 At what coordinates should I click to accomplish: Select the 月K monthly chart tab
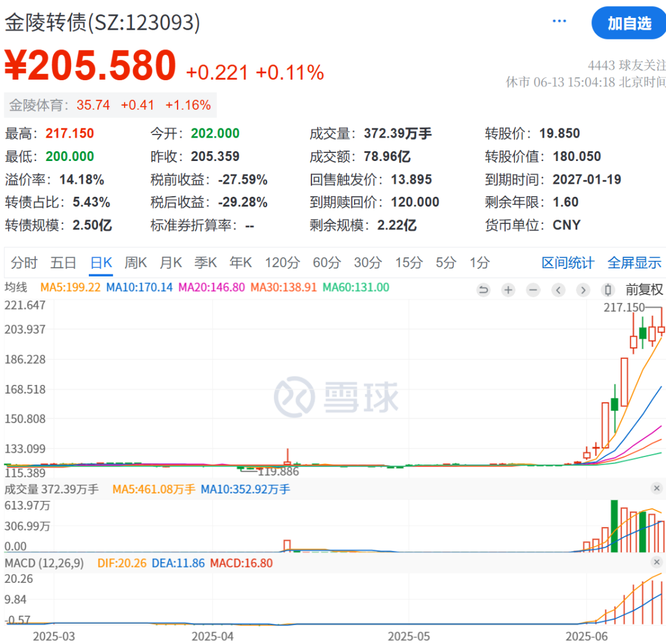pyautogui.click(x=171, y=263)
